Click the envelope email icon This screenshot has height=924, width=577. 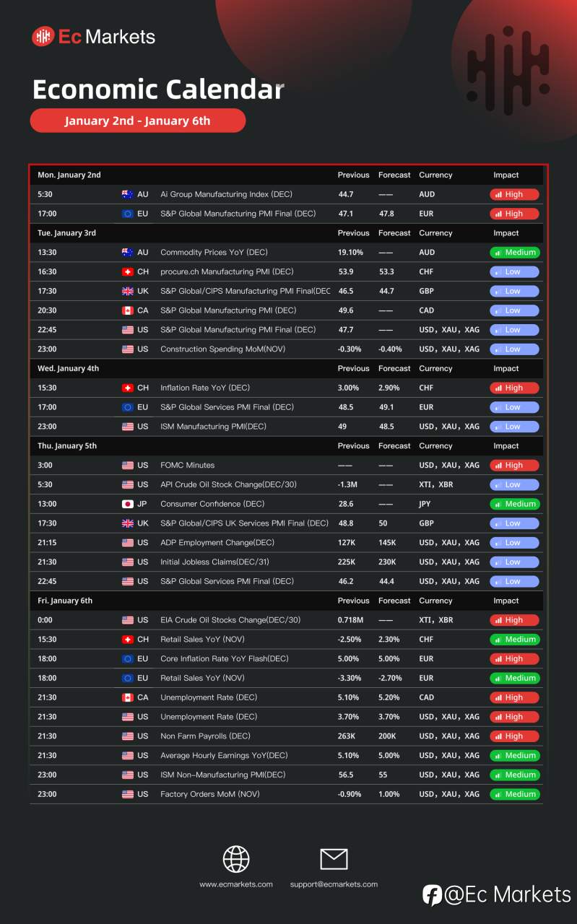[334, 858]
